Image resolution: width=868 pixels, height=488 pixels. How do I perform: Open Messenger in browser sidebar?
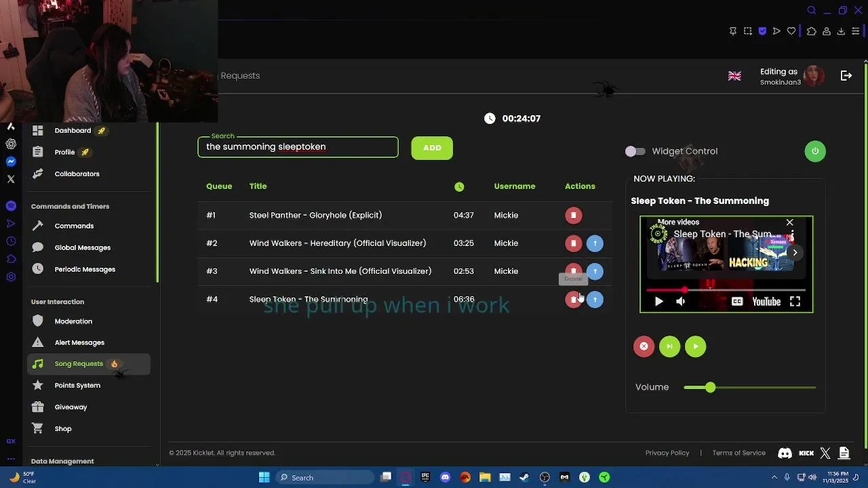tap(11, 161)
